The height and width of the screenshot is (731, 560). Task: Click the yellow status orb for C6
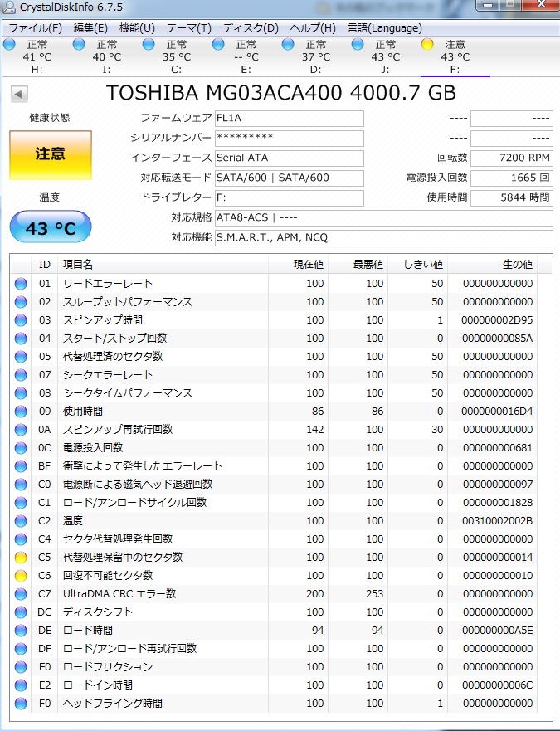tap(21, 575)
